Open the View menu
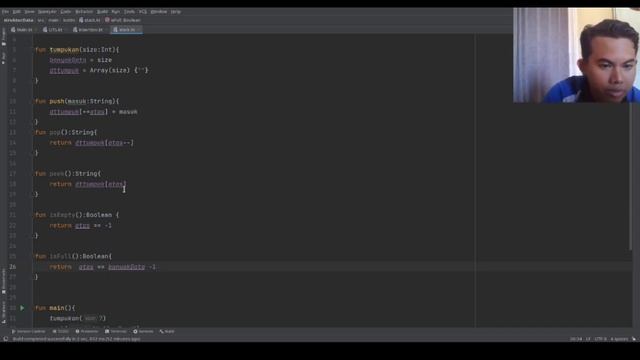The image size is (640, 360). point(29,12)
